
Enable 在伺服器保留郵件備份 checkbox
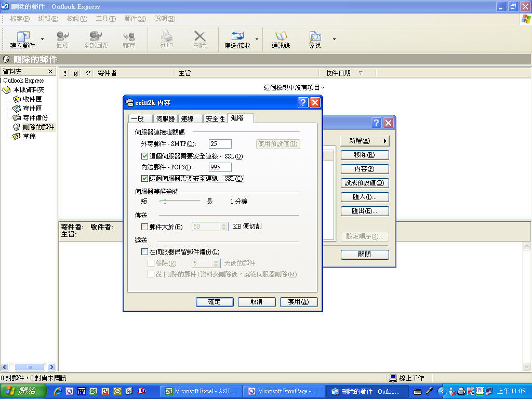pos(144,252)
